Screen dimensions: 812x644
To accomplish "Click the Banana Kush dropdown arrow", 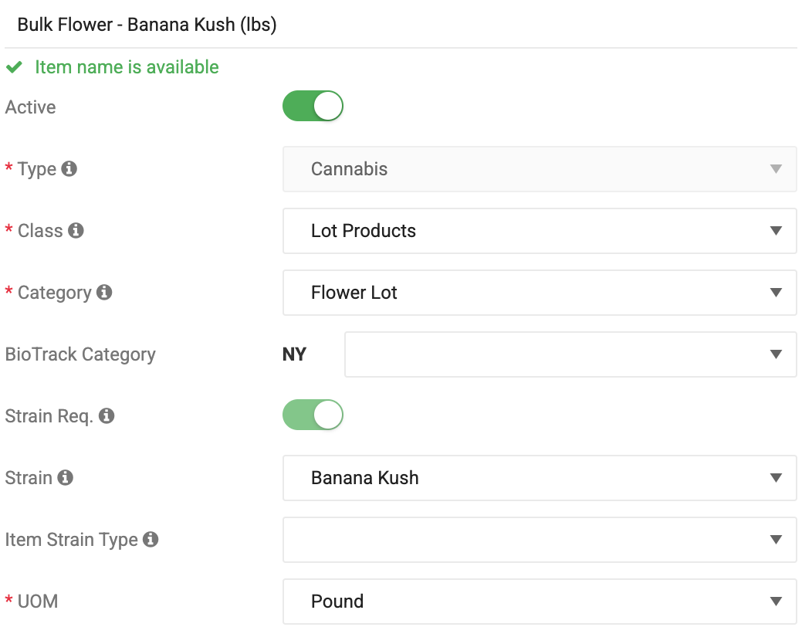I will tap(775, 478).
